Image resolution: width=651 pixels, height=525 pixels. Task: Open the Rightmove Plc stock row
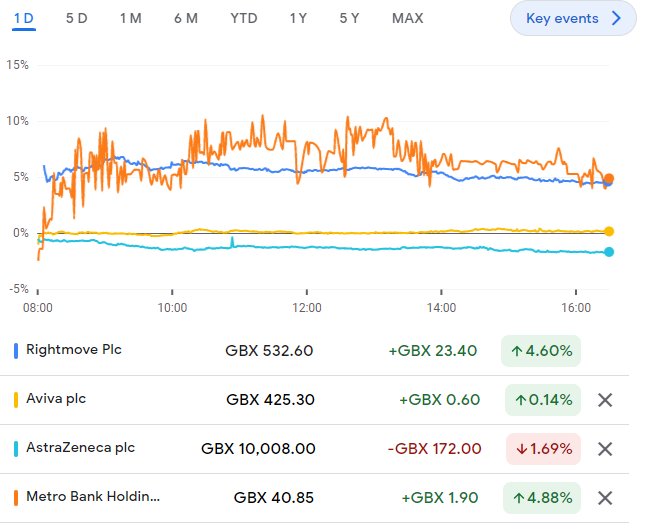coord(314,351)
